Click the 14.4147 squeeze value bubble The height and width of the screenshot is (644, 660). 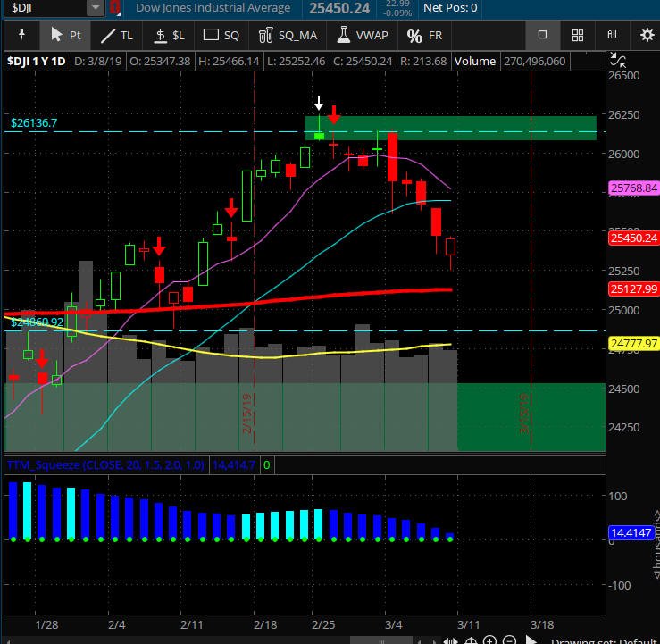tap(631, 533)
